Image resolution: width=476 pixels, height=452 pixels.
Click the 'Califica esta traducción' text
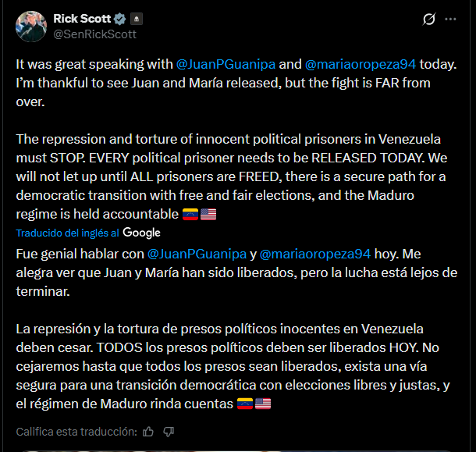pos(76,431)
